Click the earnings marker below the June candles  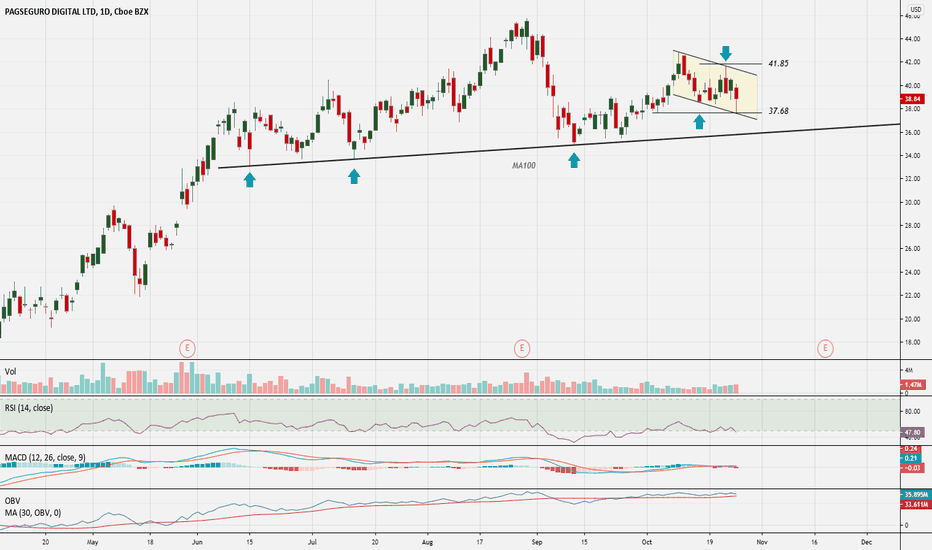pyautogui.click(x=187, y=348)
